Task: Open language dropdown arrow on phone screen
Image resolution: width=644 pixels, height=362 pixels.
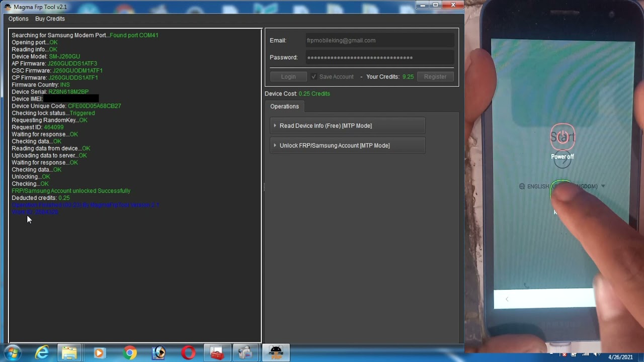Action: 603,186
